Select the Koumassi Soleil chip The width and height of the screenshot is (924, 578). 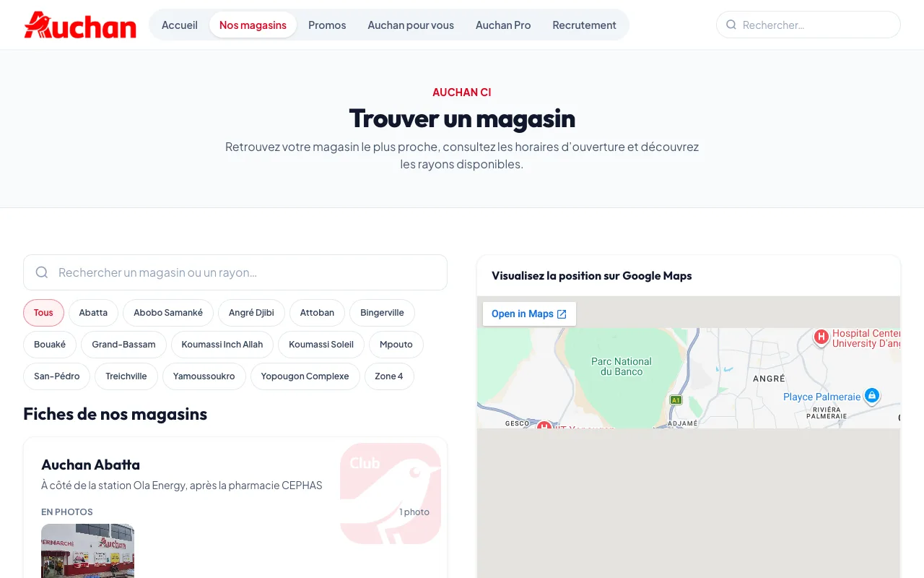321,345
